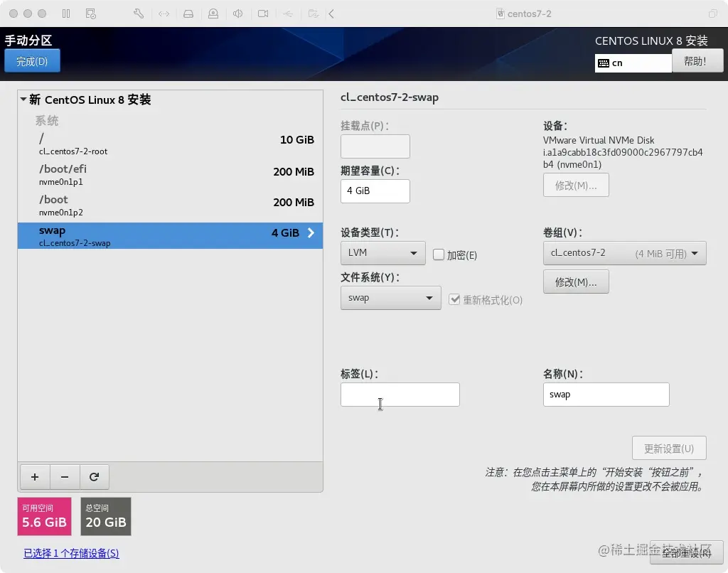Image resolution: width=728 pixels, height=573 pixels.
Task: Click the 10 GiB size value
Action: pos(297,140)
